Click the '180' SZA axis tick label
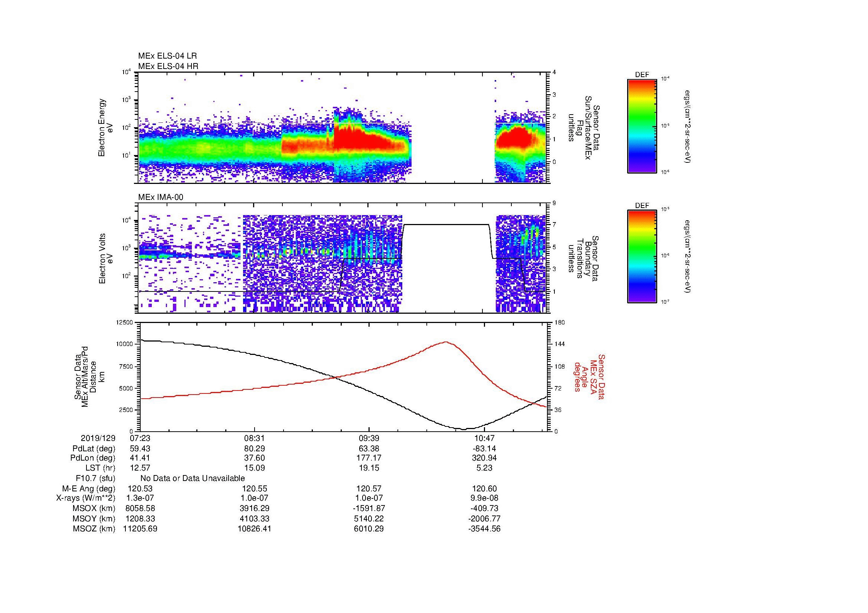This screenshot has height=613, width=868. point(560,322)
